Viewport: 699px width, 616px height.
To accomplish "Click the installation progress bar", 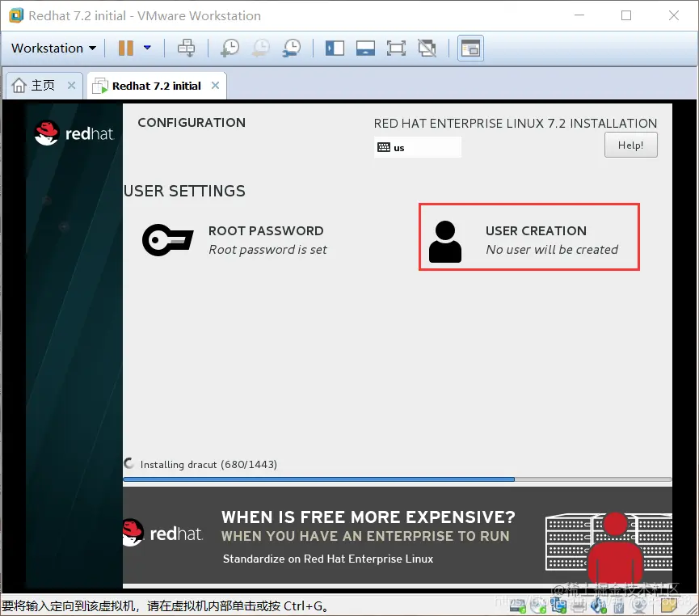I will [398, 479].
